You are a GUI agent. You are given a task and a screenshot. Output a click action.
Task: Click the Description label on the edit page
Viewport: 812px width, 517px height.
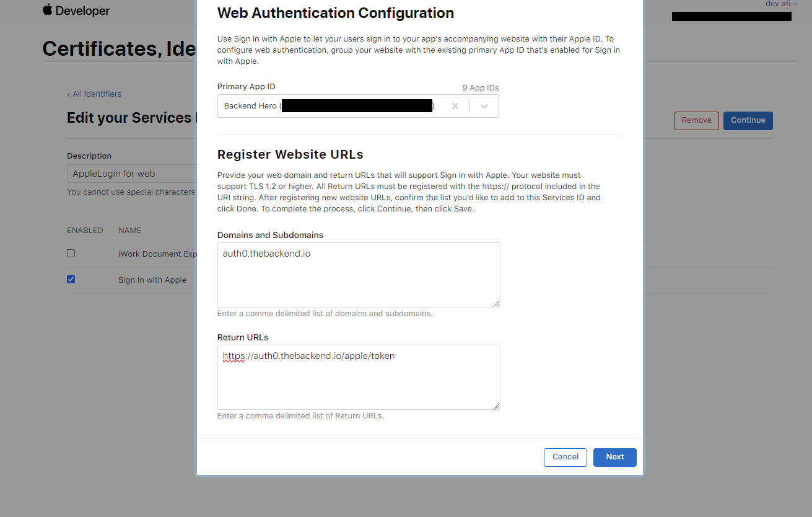89,156
